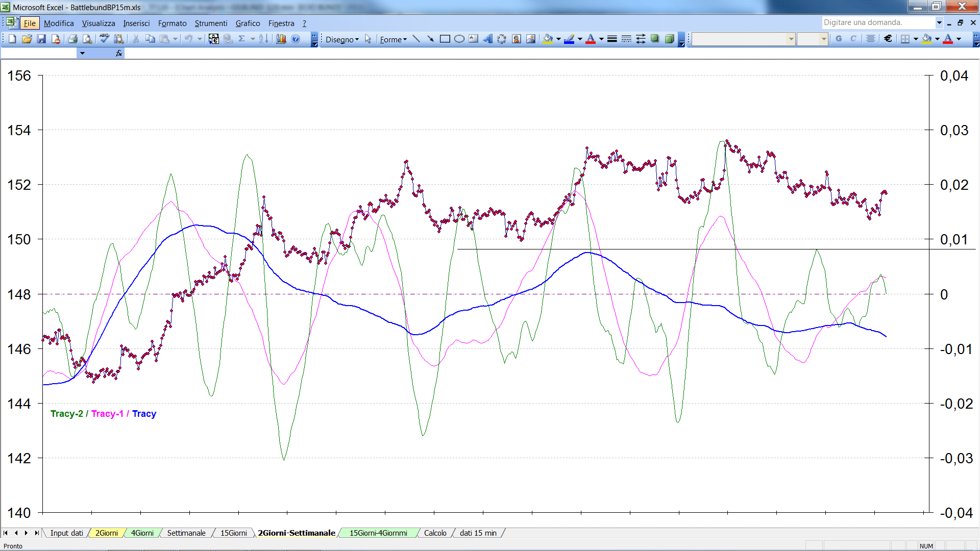The height and width of the screenshot is (551, 980).
Task: Click in the Digitare una domanda field
Action: click(x=878, y=22)
